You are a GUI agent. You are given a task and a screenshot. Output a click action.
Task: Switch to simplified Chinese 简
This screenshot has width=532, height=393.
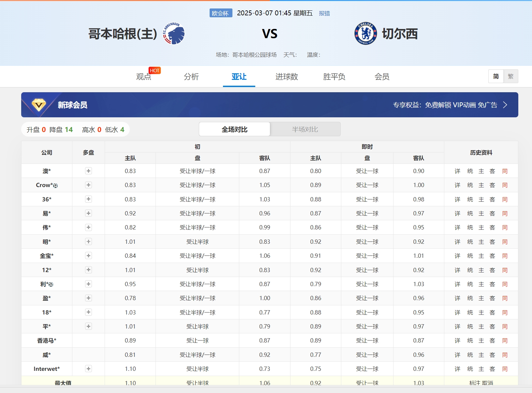pos(496,76)
